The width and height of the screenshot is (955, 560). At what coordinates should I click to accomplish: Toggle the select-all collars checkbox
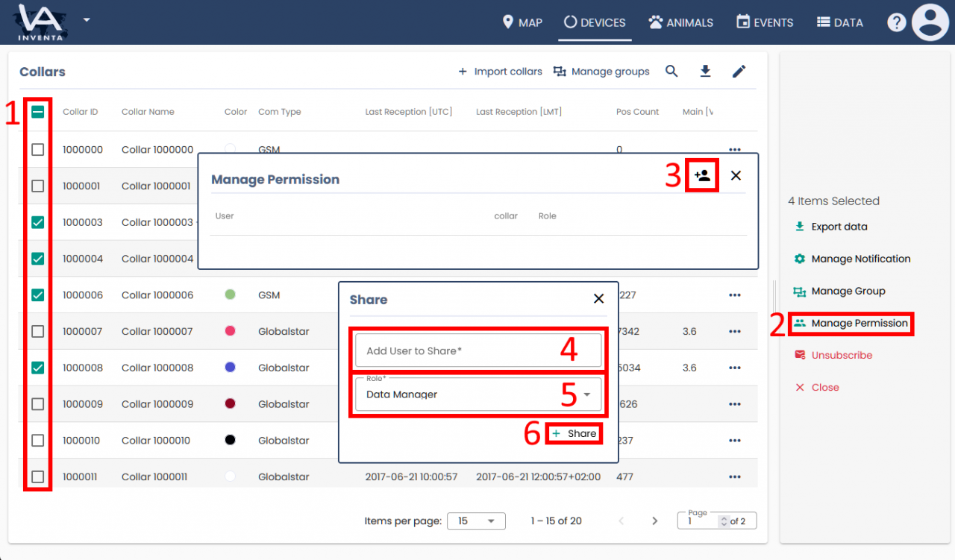pyautogui.click(x=37, y=113)
